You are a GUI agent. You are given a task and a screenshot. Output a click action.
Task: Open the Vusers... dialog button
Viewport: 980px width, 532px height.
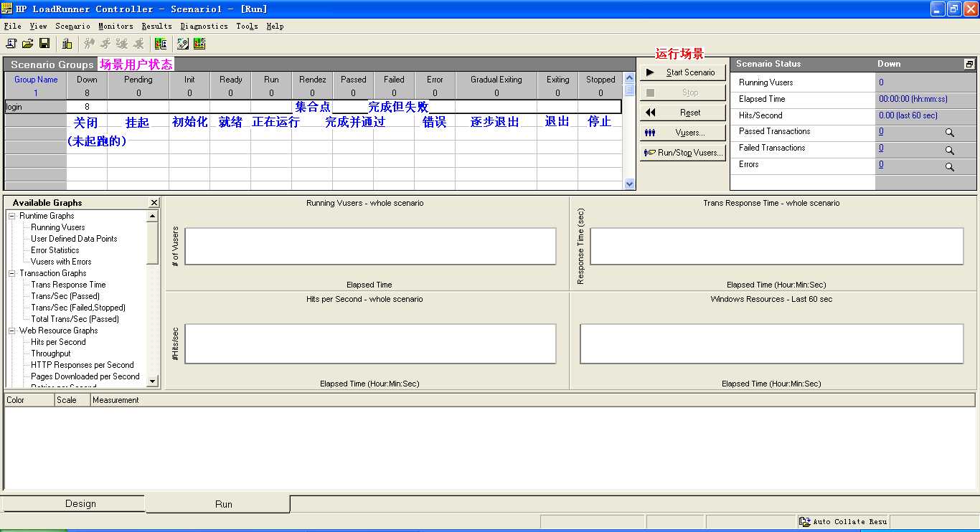682,133
